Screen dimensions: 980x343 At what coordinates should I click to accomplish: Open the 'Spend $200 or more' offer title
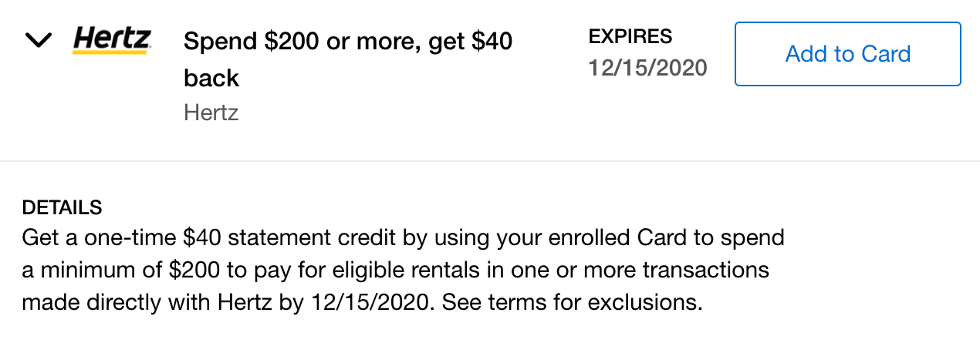tap(347, 42)
